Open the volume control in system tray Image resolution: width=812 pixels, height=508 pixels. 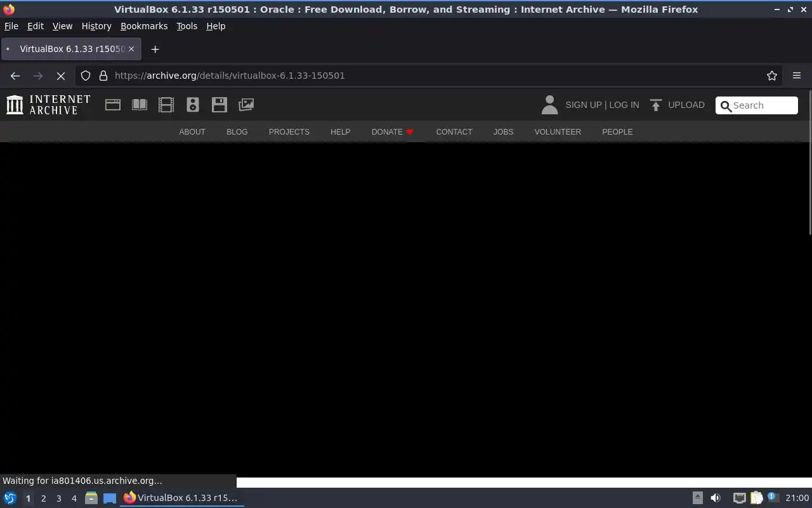(716, 498)
